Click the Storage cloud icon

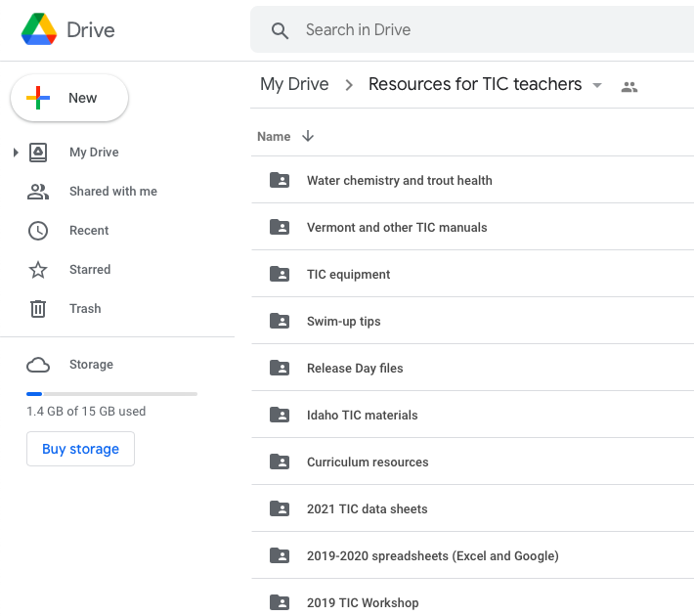point(38,365)
